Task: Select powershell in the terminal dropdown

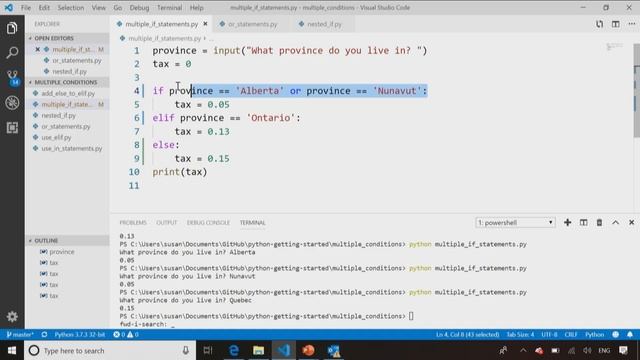Action: click(x=515, y=222)
